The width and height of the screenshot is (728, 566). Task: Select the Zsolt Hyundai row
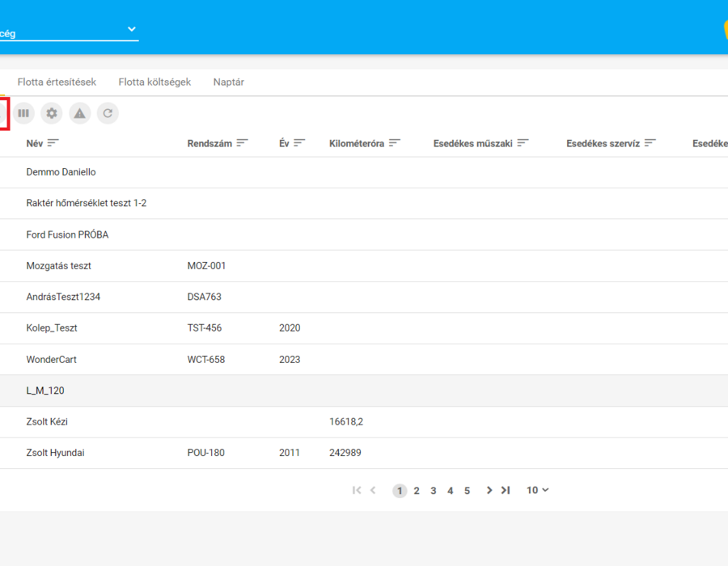[x=364, y=454]
